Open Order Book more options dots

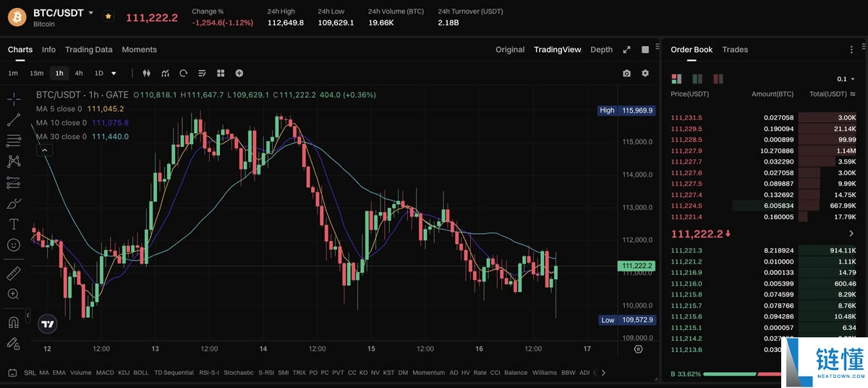pos(851,50)
